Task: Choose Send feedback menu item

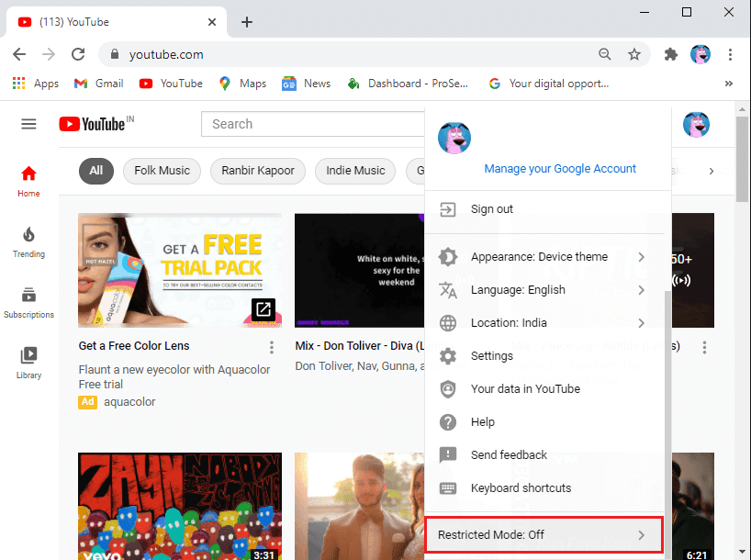Action: [x=545, y=455]
